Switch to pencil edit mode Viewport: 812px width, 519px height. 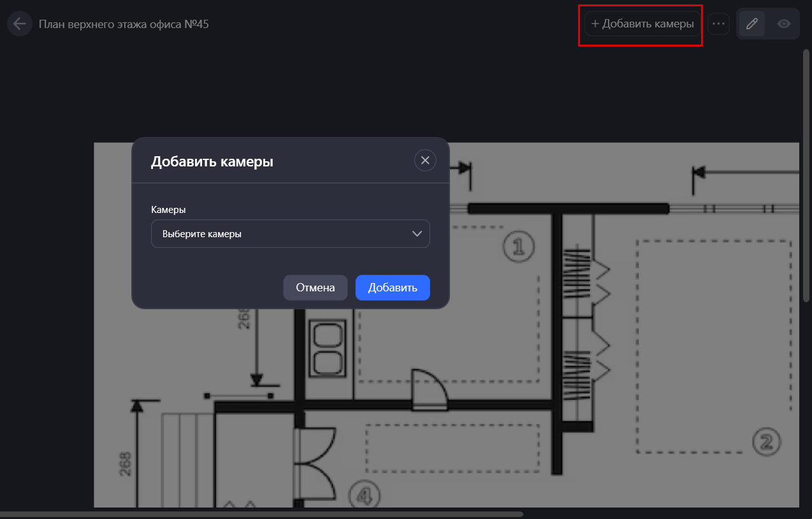point(752,24)
